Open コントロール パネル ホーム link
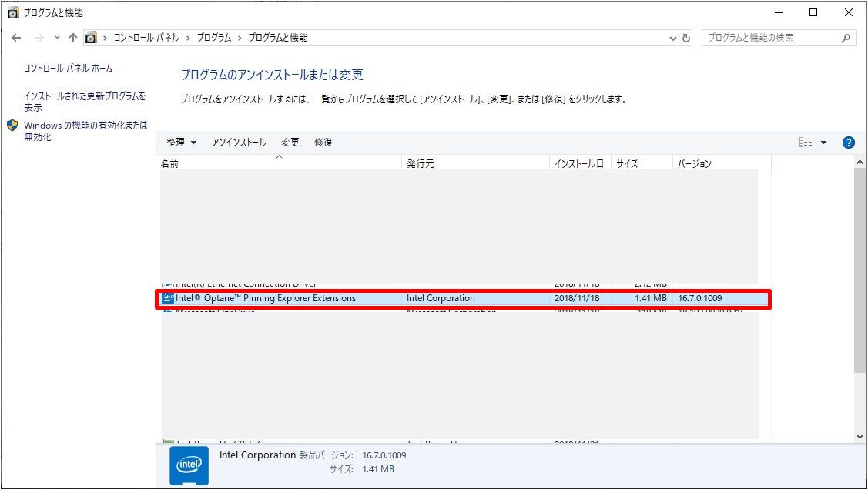Viewport: 868px width, 490px height. (x=68, y=68)
